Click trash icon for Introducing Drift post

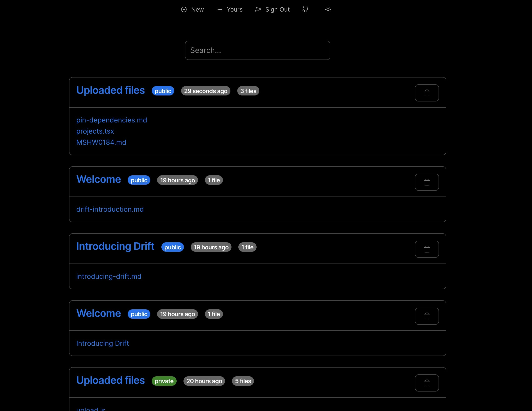click(x=427, y=249)
